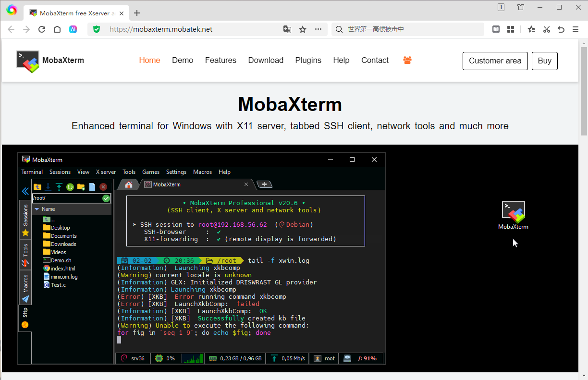Click the memory usage 0,23 GB item
Image resolution: width=588 pixels, height=380 pixels.
[x=235, y=358]
